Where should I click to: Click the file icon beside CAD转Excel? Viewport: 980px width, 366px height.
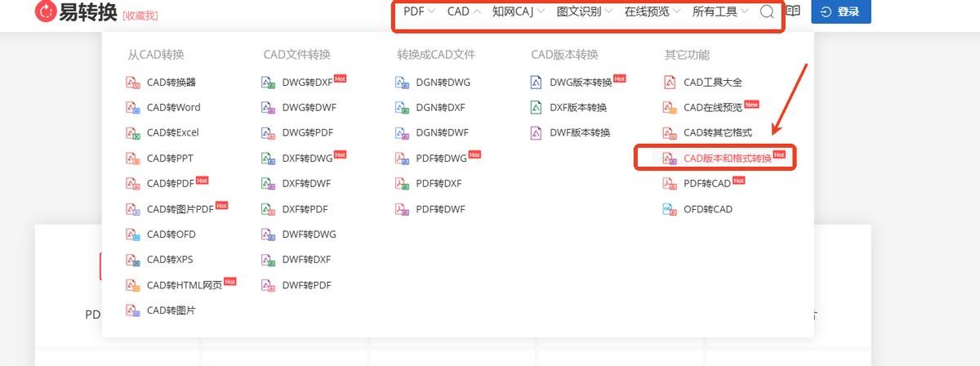(x=133, y=133)
